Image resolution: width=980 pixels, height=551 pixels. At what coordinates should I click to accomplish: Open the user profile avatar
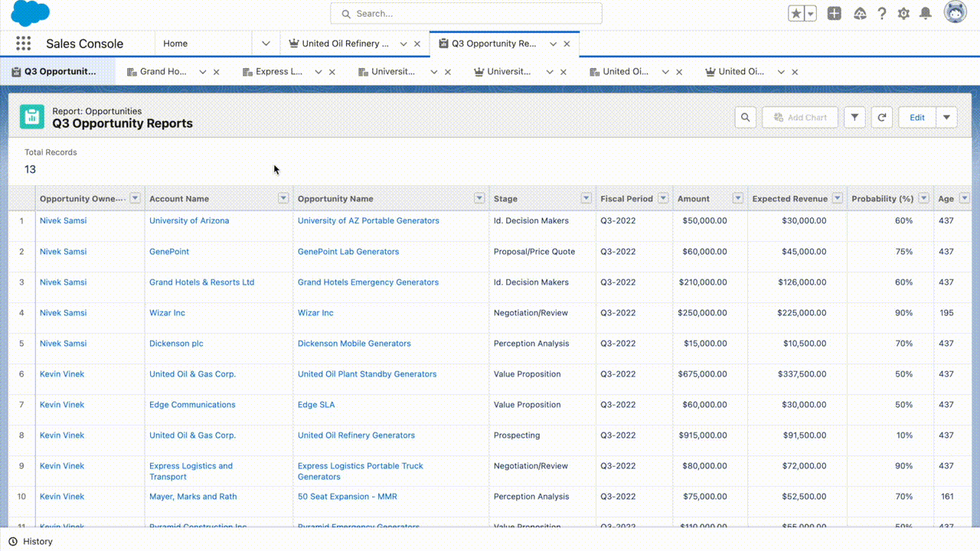[955, 12]
